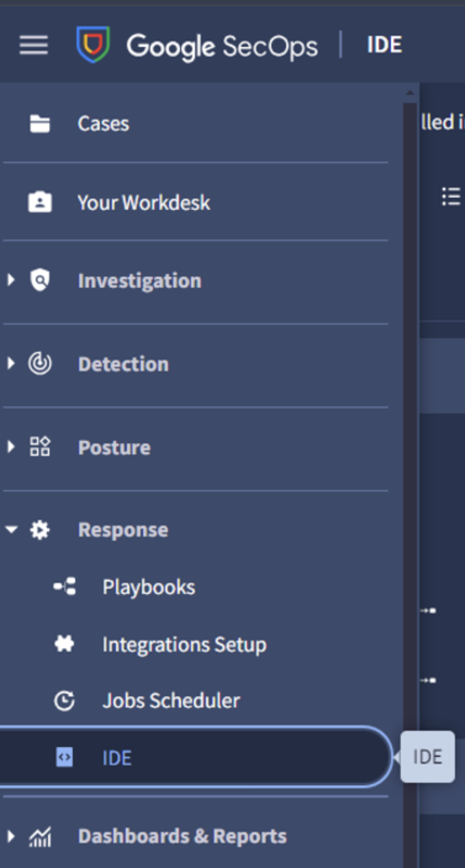Click the Google SecOps shield logo
Screen dimensions: 465x868
pos(93,45)
